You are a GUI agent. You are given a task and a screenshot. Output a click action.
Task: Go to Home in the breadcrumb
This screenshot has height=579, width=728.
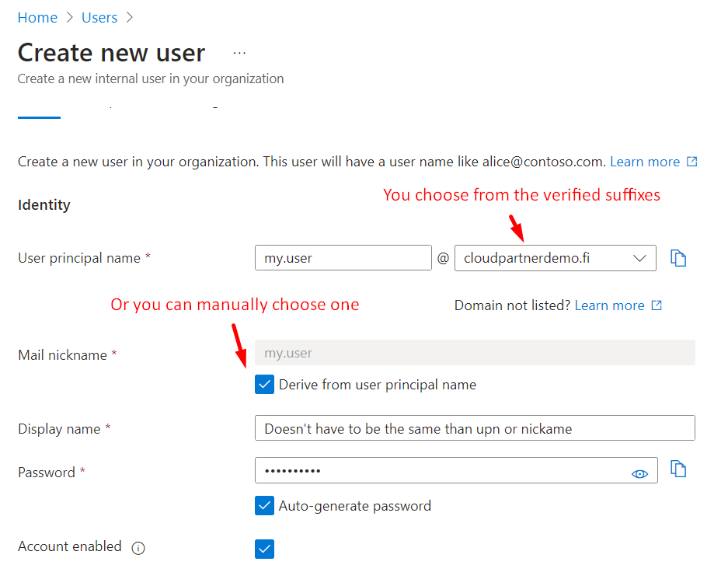click(37, 17)
